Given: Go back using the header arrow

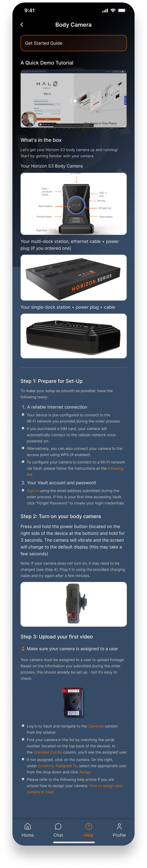Looking at the screenshot, I should 22,25.
